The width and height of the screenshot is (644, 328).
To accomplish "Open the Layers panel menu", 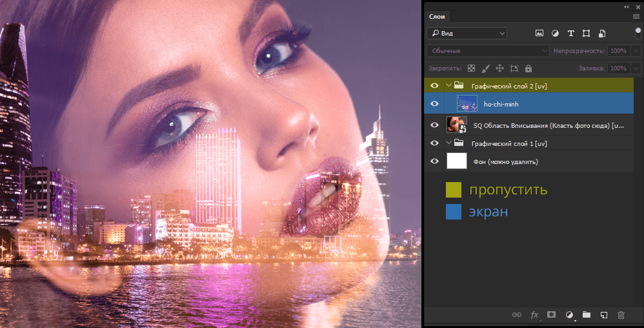I will point(636,16).
